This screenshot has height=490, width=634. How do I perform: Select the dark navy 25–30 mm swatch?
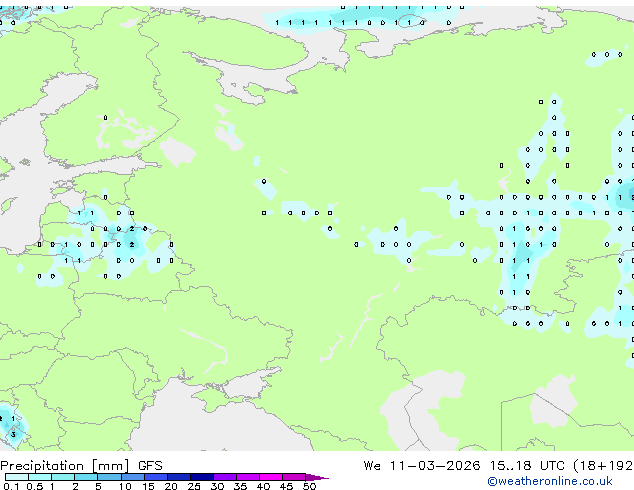[202, 477]
